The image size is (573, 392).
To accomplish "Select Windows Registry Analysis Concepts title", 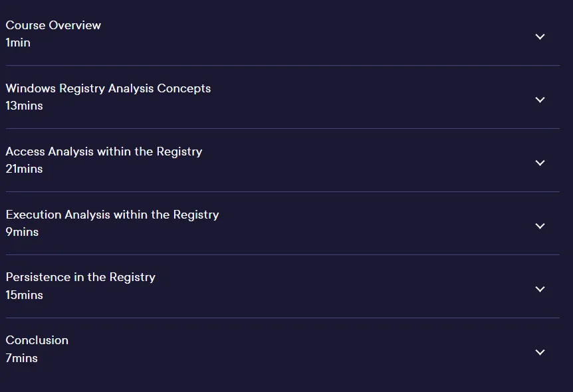I will (x=108, y=89).
